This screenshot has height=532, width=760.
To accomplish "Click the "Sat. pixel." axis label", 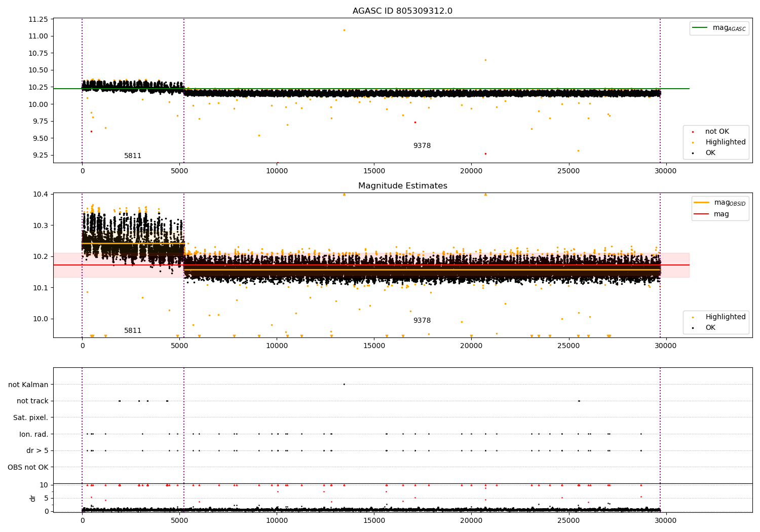I will tap(30, 417).
